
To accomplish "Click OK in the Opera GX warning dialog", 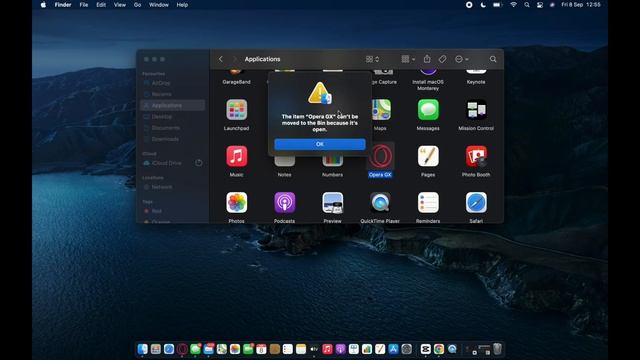I will 320,144.
